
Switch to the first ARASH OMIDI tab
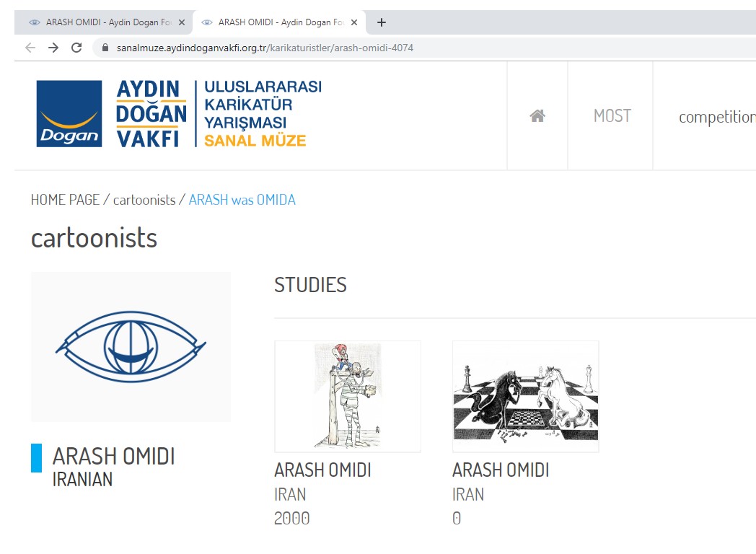[102, 22]
